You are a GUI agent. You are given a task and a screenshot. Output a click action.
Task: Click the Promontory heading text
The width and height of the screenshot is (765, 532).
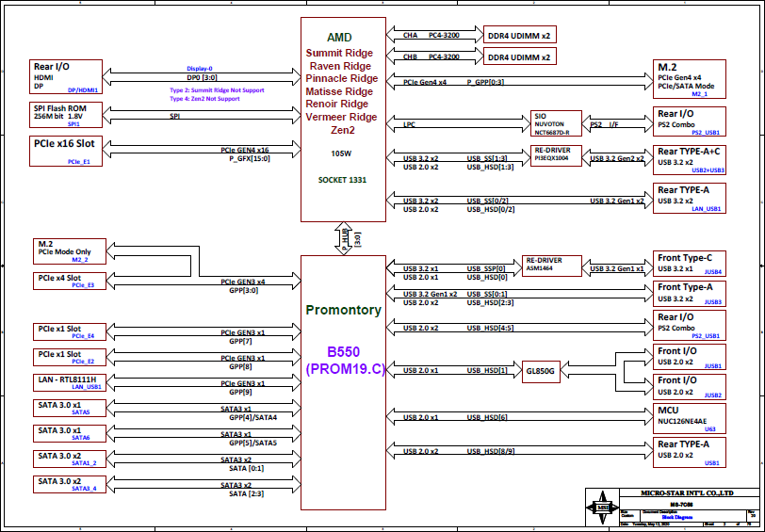[x=344, y=310]
